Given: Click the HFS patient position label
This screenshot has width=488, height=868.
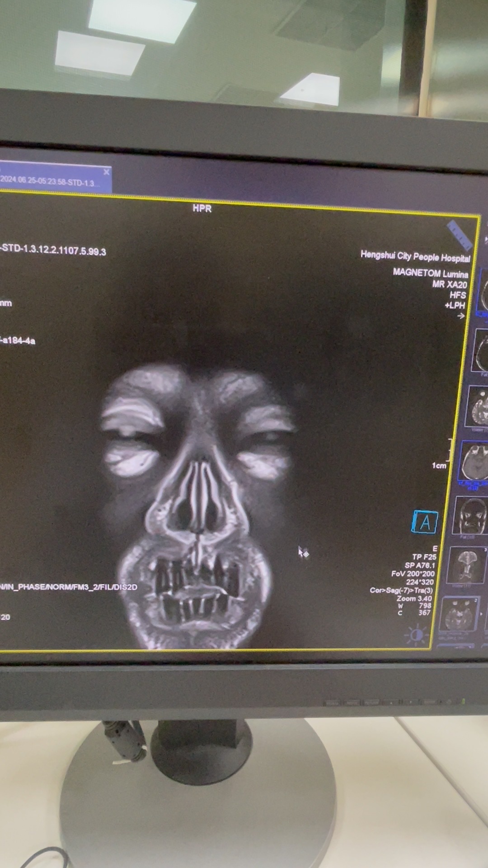Looking at the screenshot, I should 458,295.
